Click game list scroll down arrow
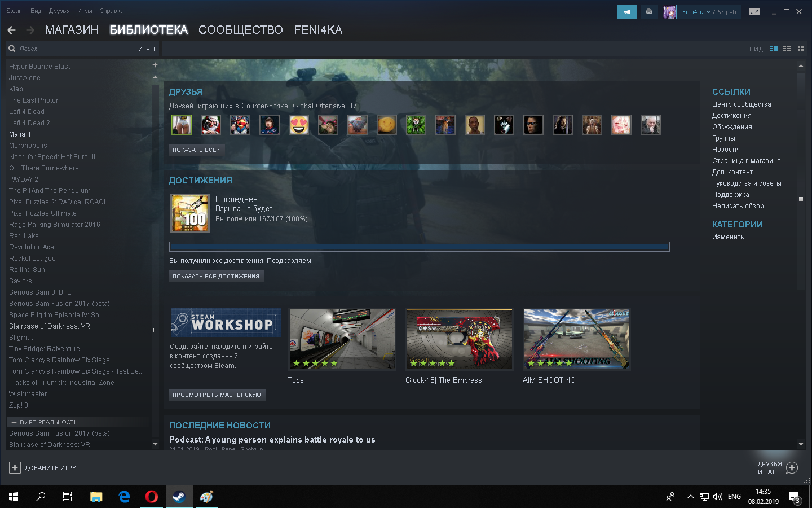The height and width of the screenshot is (508, 812). [x=155, y=444]
